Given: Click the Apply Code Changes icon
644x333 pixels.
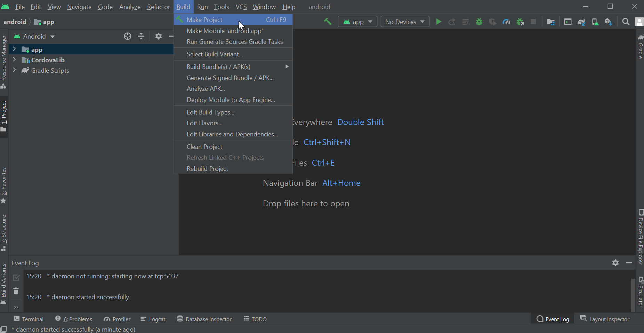Looking at the screenshot, I should pos(466,22).
